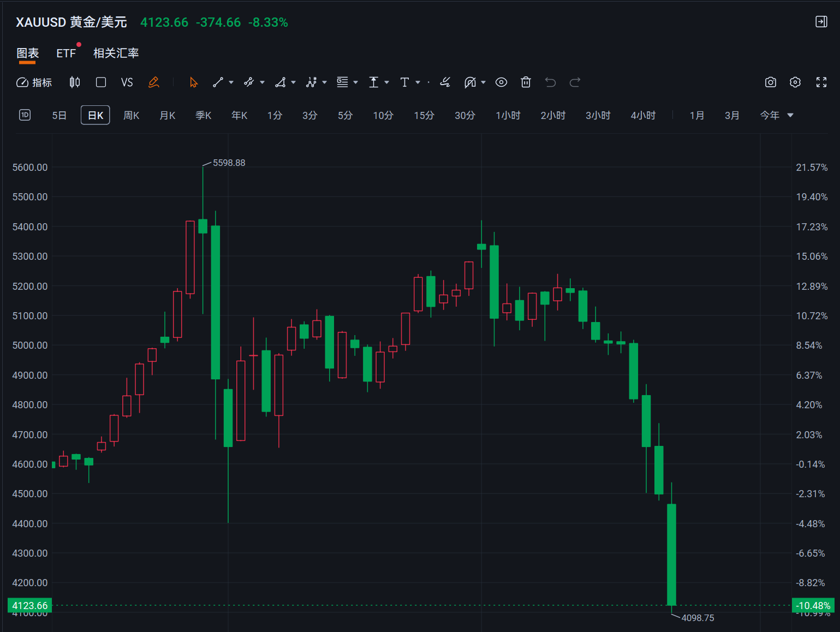Viewport: 840px width, 632px height.
Task: Switch to the ETF tab
Action: (x=66, y=53)
